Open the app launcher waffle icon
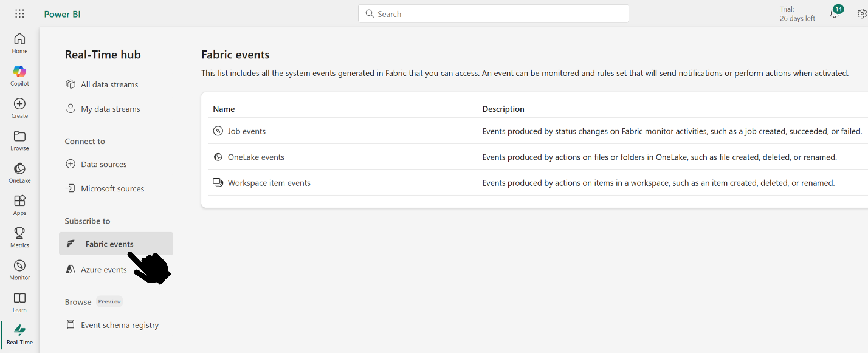 19,14
